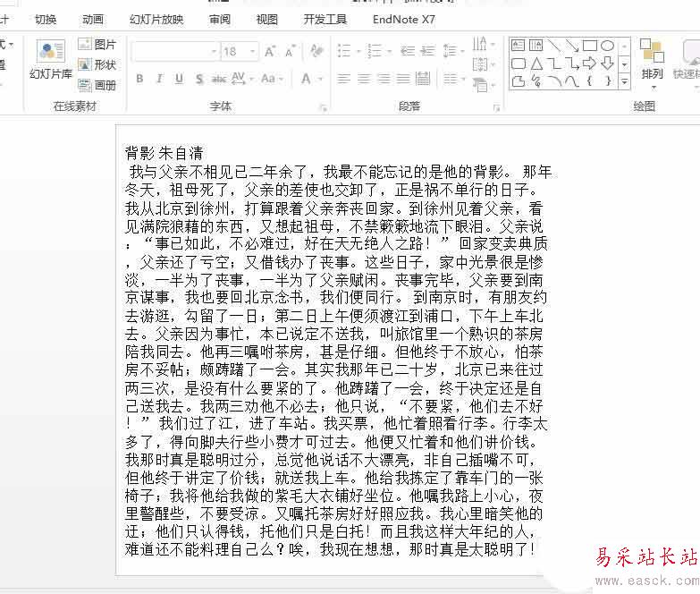Choose the Down Arrow block shape
The image size is (700, 594).
[x=607, y=64]
